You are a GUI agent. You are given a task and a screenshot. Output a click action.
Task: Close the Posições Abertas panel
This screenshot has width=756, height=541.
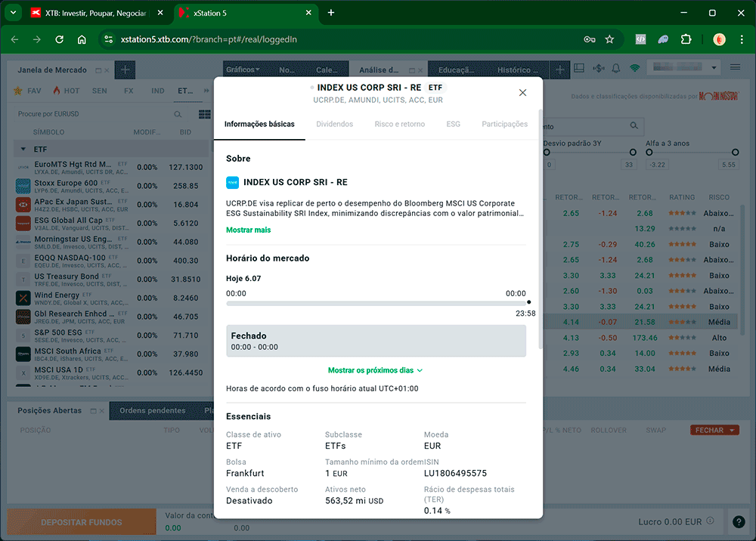click(x=101, y=411)
